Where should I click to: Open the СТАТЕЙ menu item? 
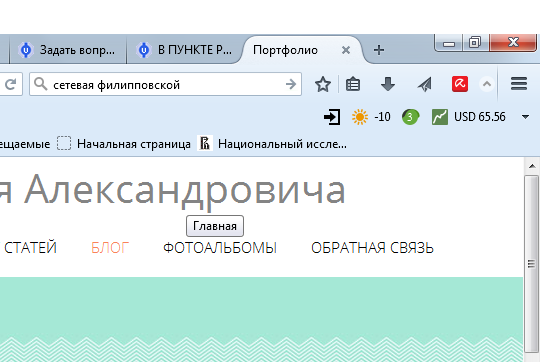coord(30,248)
